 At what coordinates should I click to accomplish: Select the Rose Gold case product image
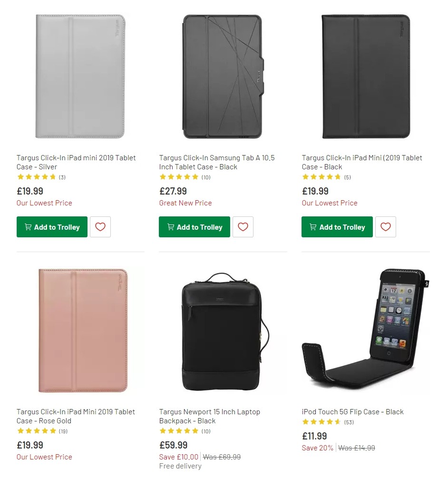[x=80, y=330]
